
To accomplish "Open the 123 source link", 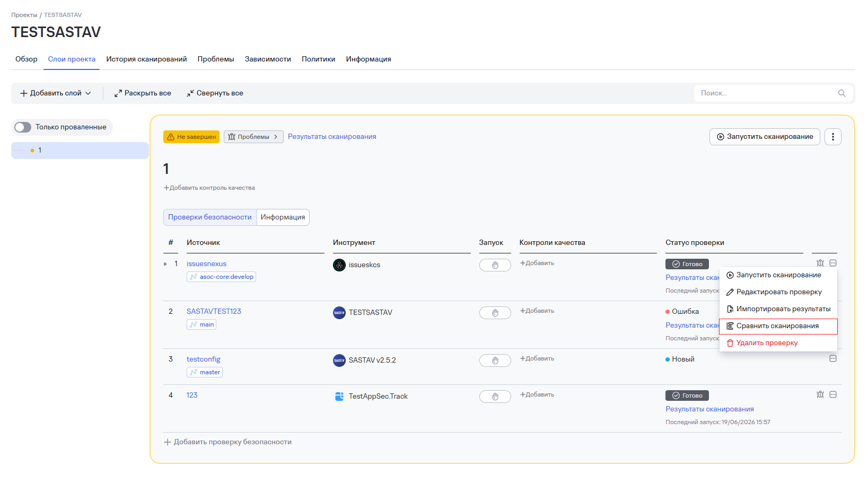I will pos(192,395).
